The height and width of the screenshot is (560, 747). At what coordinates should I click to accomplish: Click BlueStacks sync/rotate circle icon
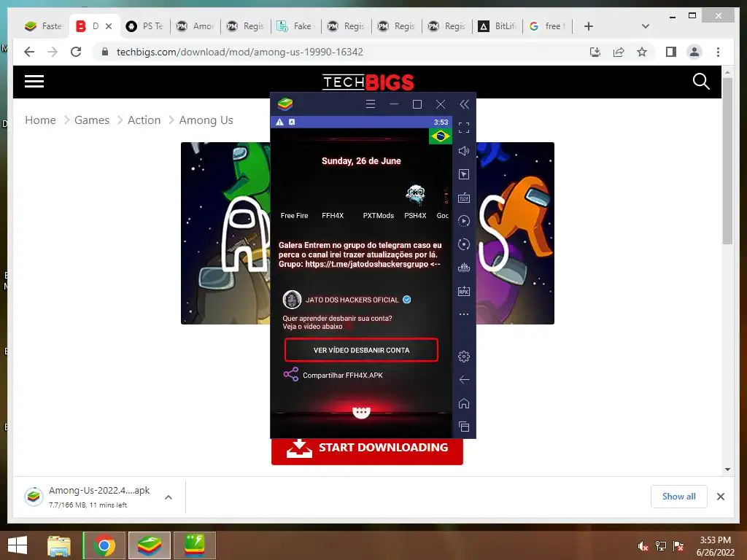[463, 244]
